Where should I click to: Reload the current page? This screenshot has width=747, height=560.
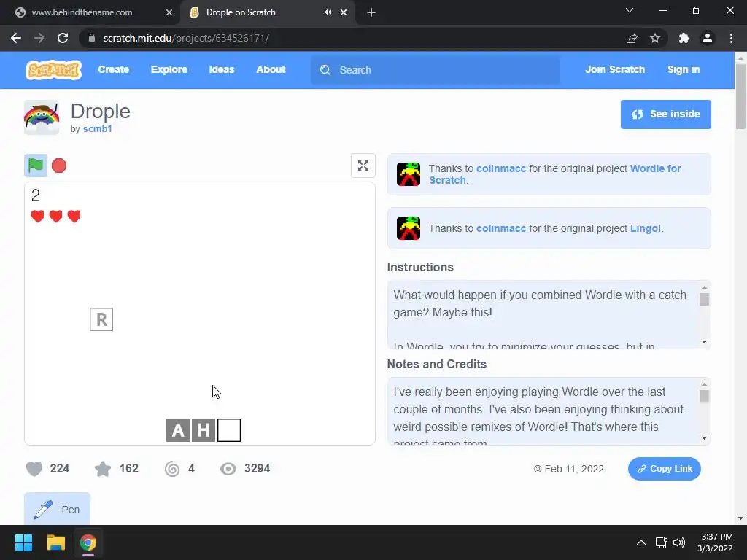(x=63, y=38)
